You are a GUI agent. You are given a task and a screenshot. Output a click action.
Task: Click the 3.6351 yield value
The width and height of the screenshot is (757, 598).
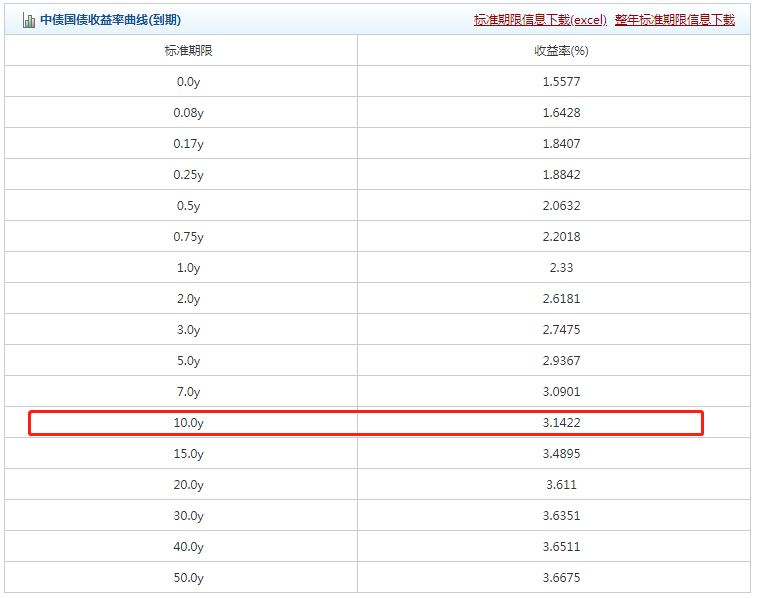pyautogui.click(x=561, y=516)
